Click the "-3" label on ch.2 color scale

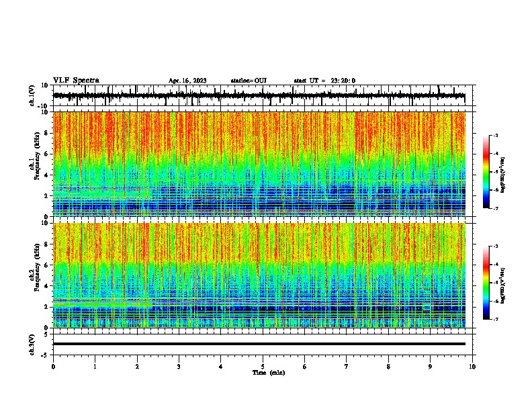pyautogui.click(x=496, y=246)
